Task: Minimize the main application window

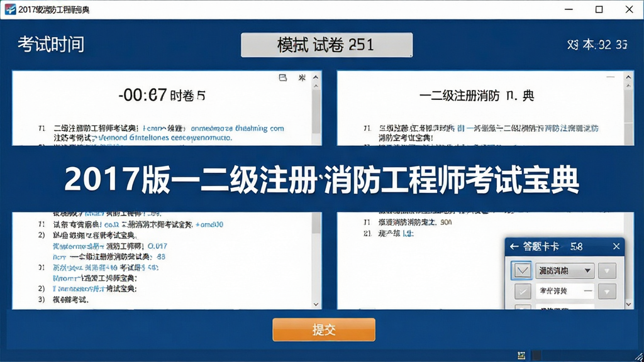Action: 569,9
